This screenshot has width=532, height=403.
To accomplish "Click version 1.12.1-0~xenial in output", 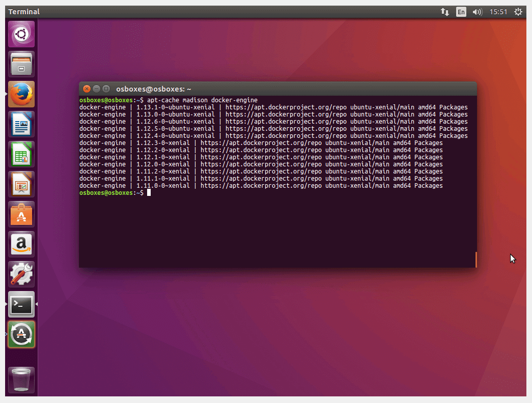I will 163,157.
